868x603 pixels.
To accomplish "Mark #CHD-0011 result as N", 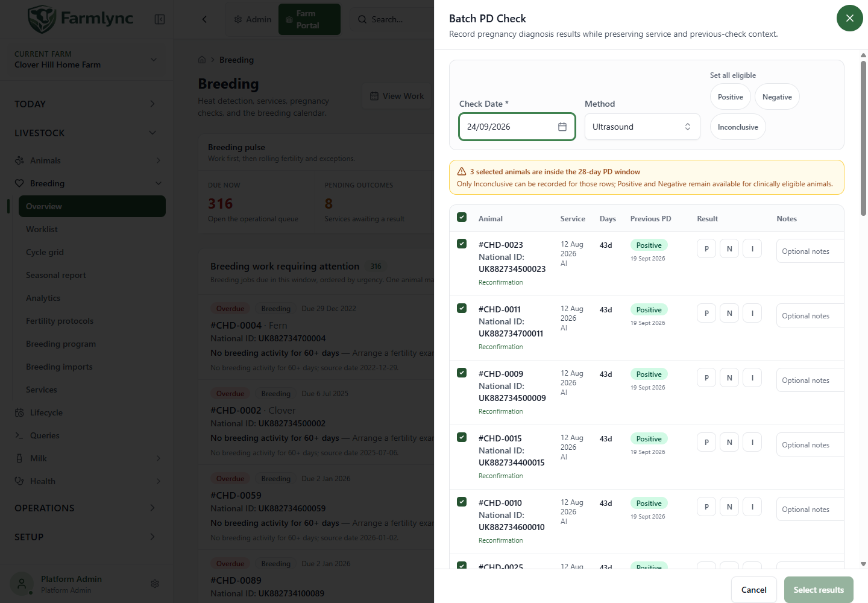I will point(729,313).
